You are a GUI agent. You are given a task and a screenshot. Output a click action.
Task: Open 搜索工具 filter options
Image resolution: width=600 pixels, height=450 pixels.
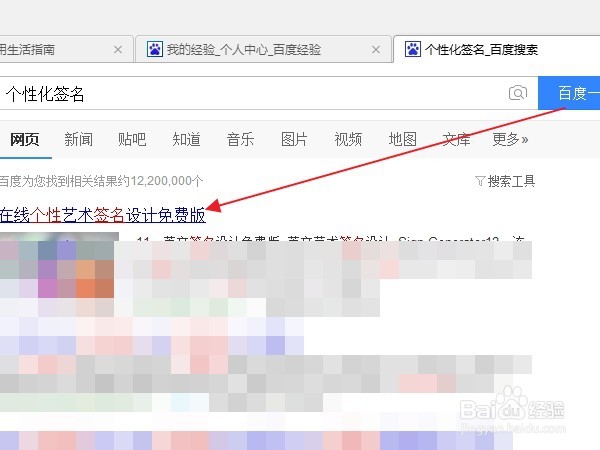(x=505, y=181)
